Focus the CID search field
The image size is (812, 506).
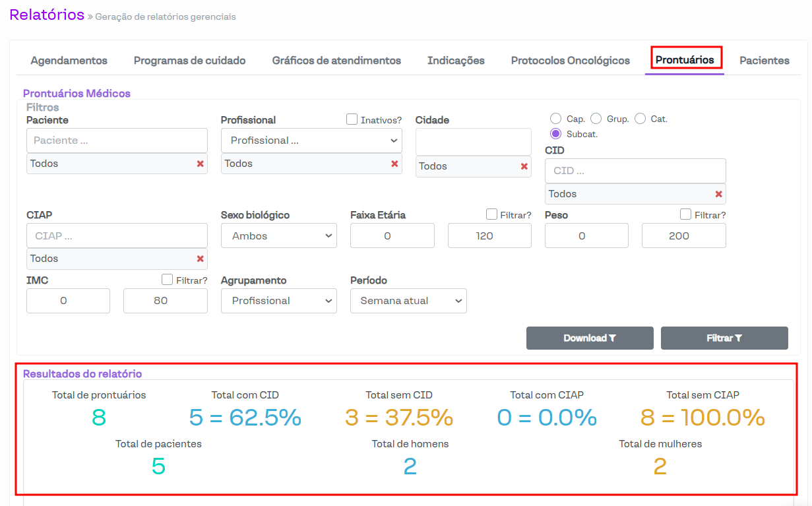(635, 170)
